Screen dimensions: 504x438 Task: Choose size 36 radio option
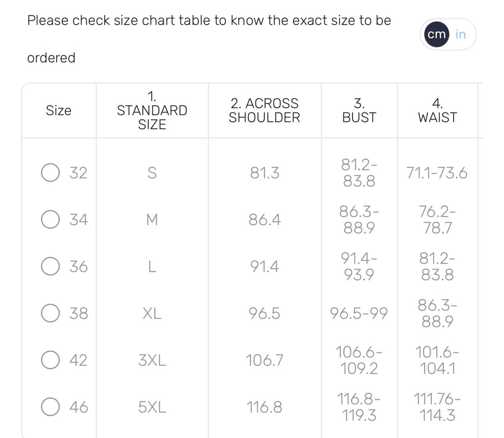click(x=50, y=266)
